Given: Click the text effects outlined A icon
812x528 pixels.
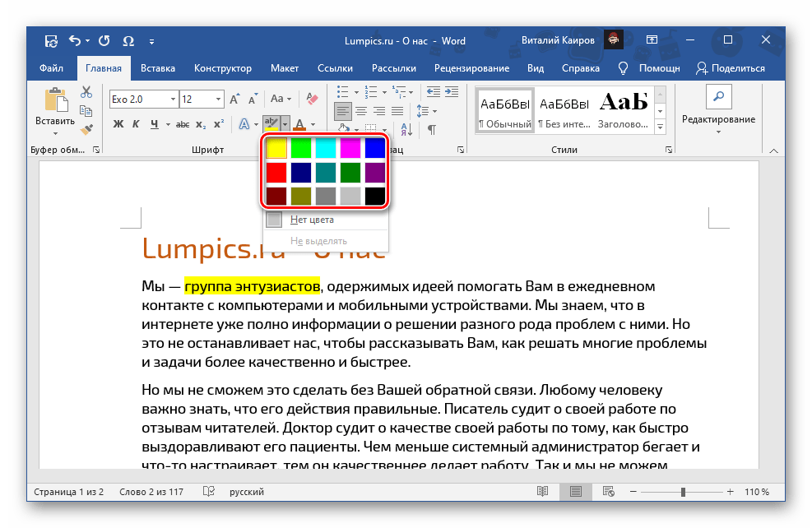Looking at the screenshot, I should 244,124.
